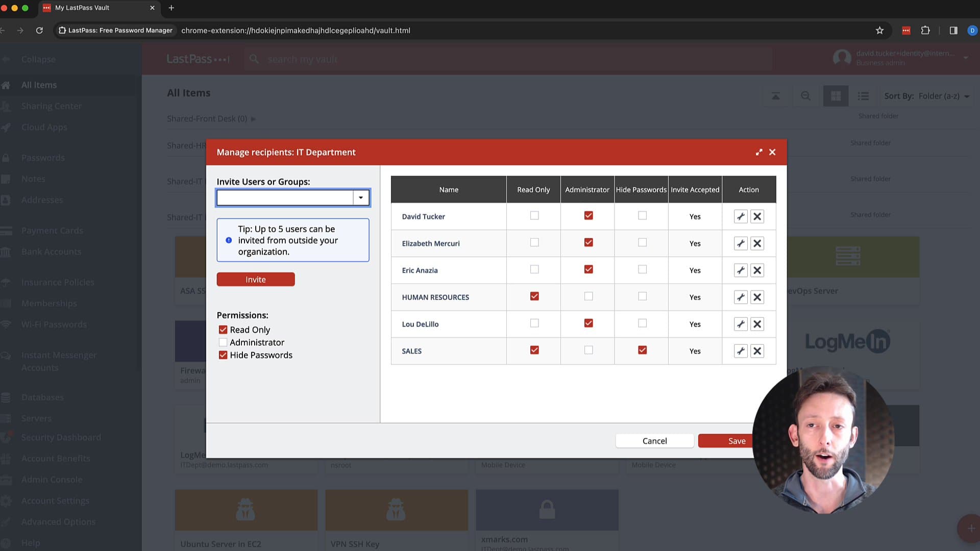Viewport: 980px width, 551px height.
Task: Open the Invite Users or Groups dropdown arrow
Action: pos(361,198)
